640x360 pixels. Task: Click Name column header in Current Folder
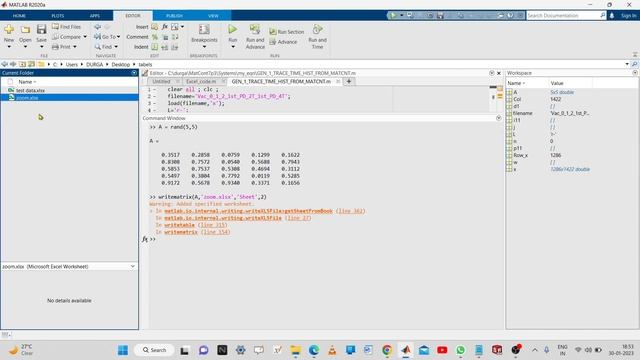[27, 82]
